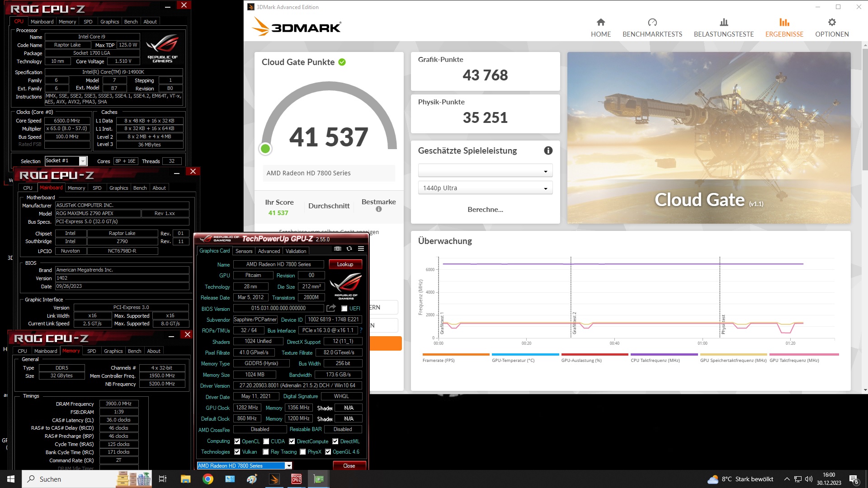Screen dimensions: 868x488
Task: Open the network icon in system tray
Action: click(x=798, y=479)
